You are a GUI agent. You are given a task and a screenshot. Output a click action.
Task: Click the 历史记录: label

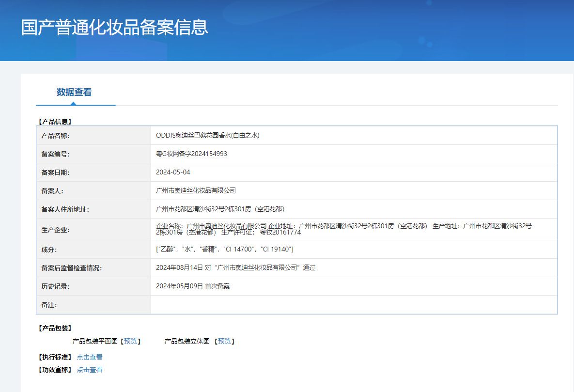56,286
